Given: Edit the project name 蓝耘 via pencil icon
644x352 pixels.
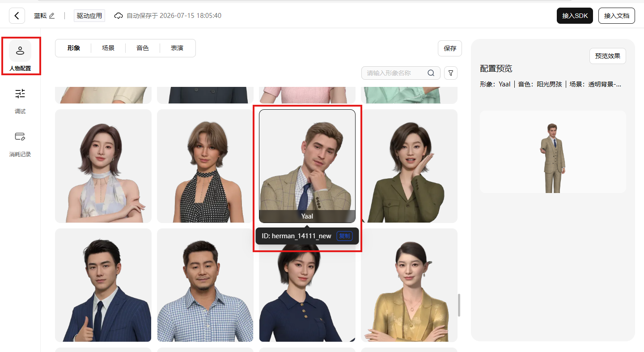Looking at the screenshot, I should click(x=52, y=16).
